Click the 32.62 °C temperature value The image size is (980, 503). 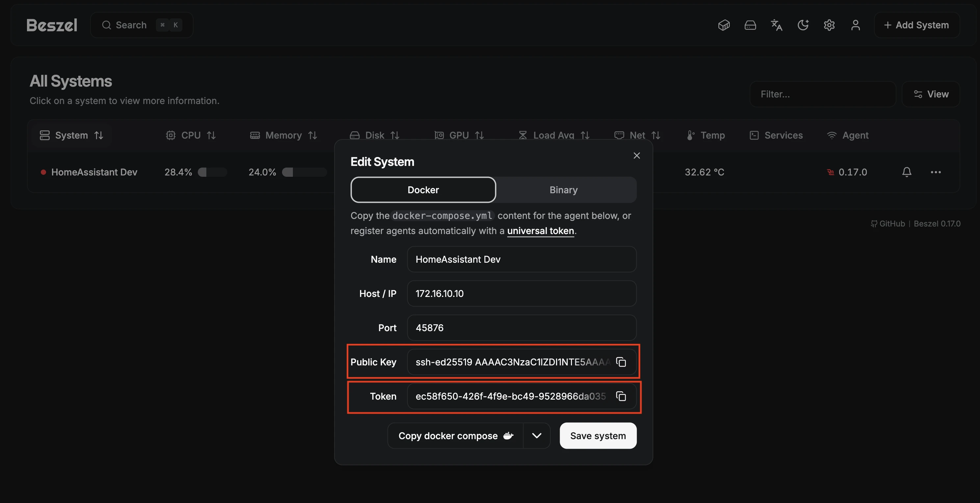coord(704,172)
